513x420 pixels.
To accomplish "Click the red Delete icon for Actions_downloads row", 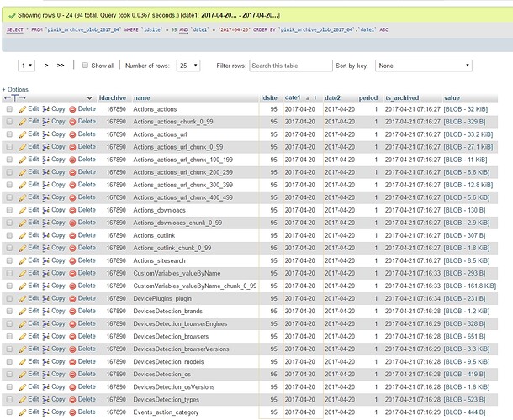I will tap(72, 210).
